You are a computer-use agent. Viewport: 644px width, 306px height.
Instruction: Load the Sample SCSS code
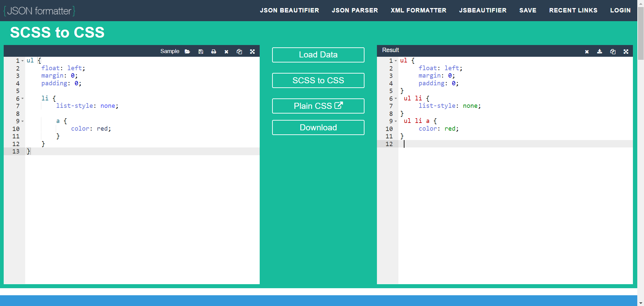click(x=170, y=51)
